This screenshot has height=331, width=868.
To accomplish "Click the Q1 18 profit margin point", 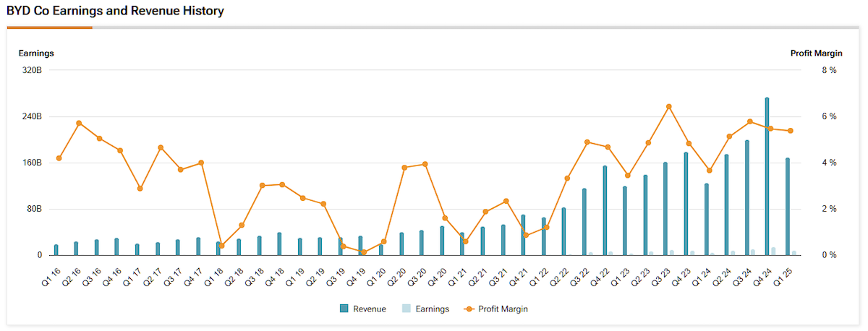I will [221, 246].
